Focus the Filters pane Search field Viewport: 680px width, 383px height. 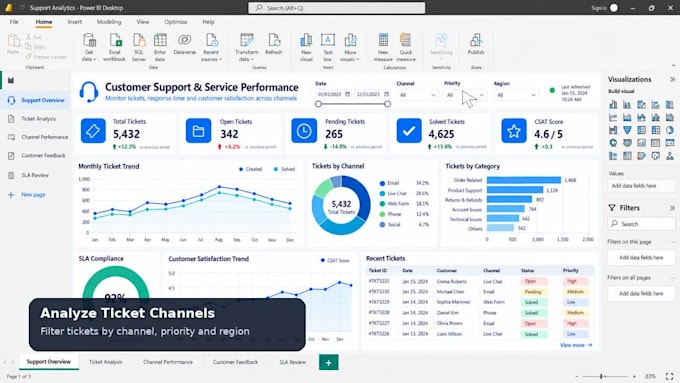tap(641, 224)
